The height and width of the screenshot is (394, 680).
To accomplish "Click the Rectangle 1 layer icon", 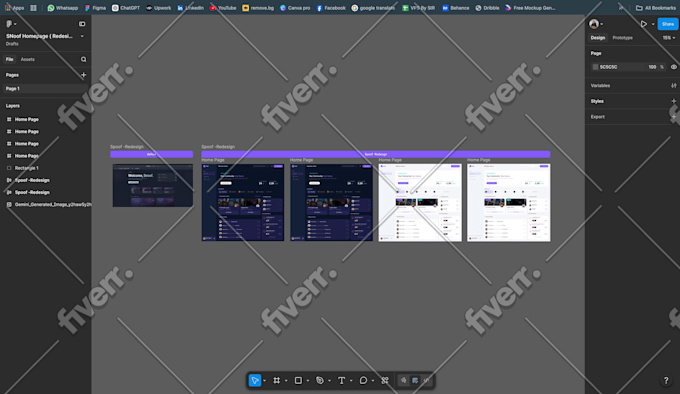I will (9, 168).
